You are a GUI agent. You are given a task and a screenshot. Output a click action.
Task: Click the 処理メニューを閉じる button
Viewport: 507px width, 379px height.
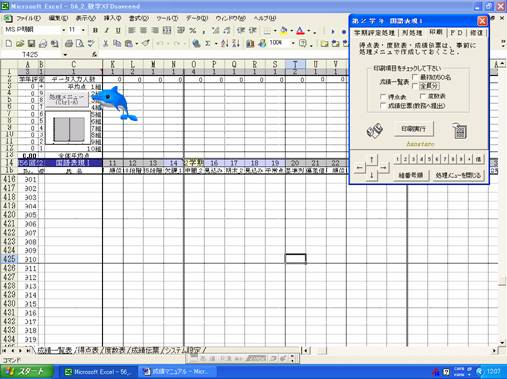tap(458, 175)
